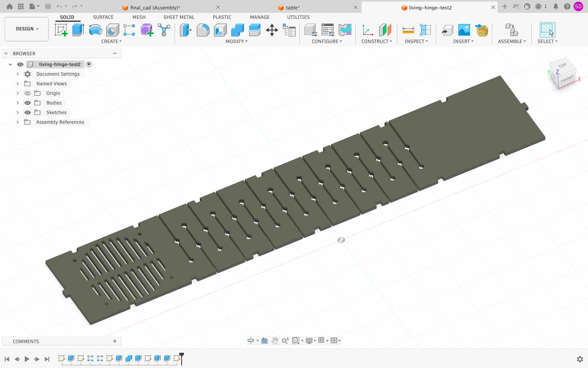
Task: Expand the Origin folder
Action: 18,93
